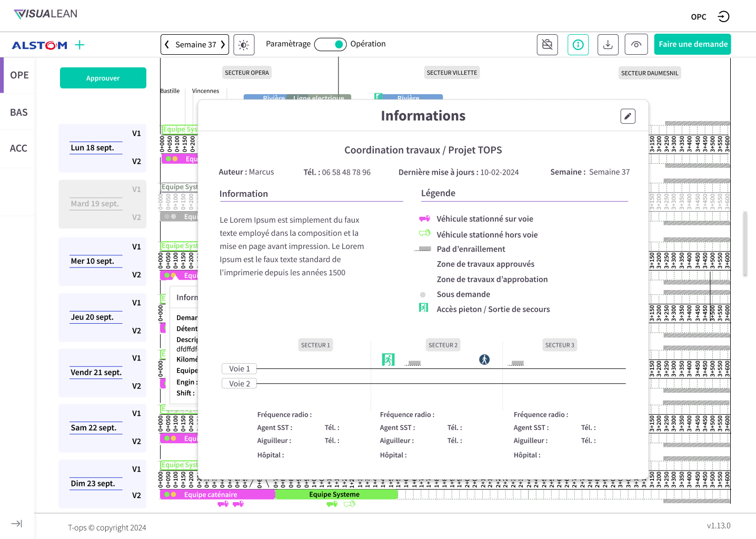Open the ACC tab
The height and width of the screenshot is (539, 756).
pyautogui.click(x=19, y=148)
